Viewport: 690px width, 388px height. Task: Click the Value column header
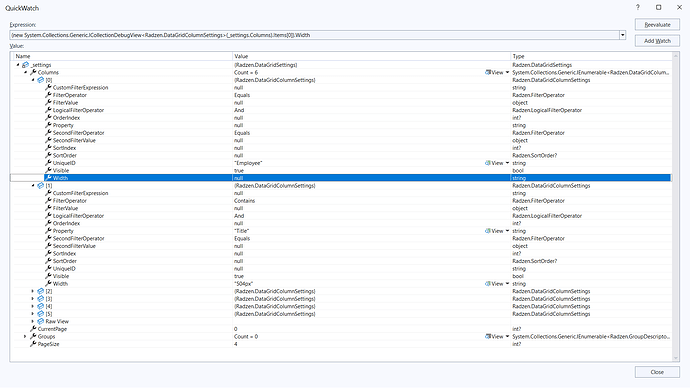[371, 56]
